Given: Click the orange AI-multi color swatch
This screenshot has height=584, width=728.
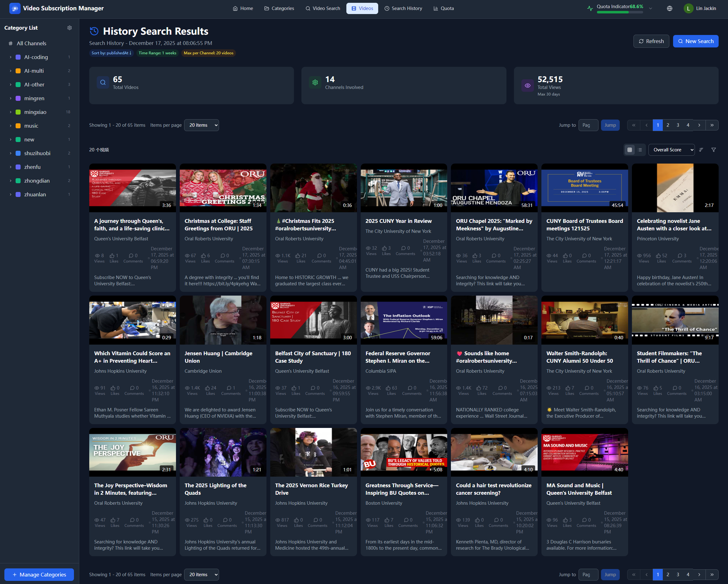Looking at the screenshot, I should pos(18,71).
